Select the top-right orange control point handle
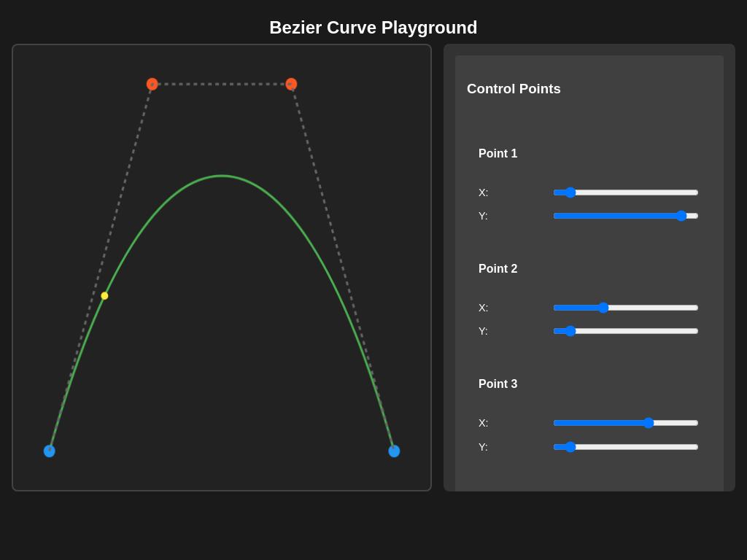 (292, 84)
